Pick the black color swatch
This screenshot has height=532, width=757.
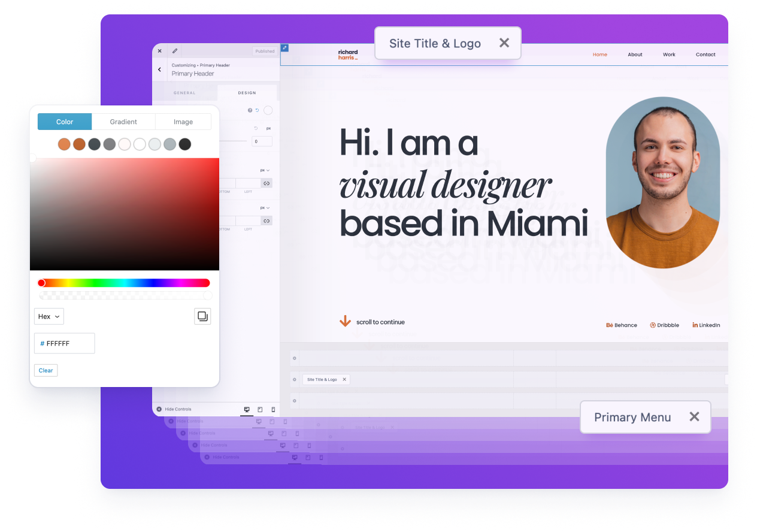[x=185, y=144]
